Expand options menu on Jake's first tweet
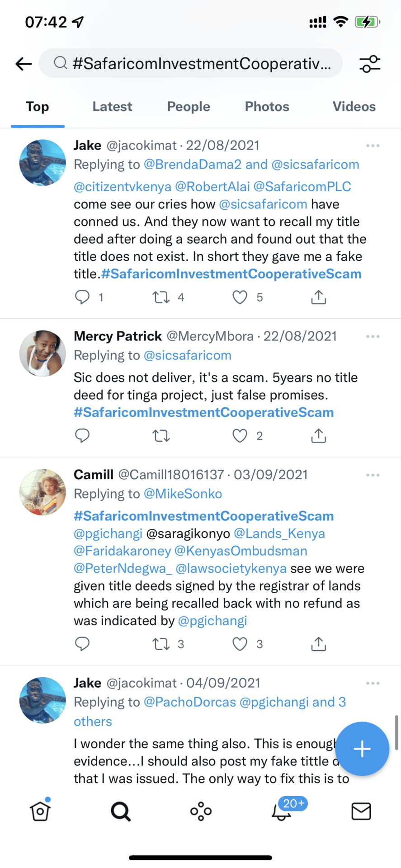This screenshot has height=868, width=401. (x=373, y=146)
